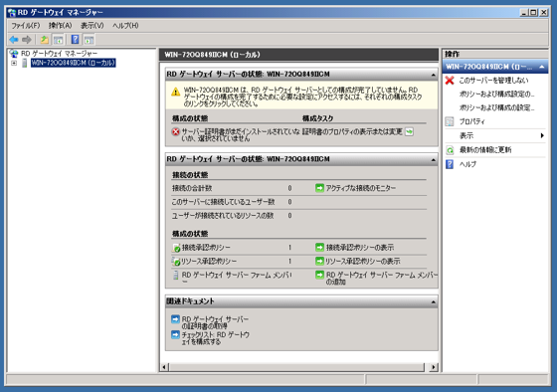Open プロパティ from the actions pane
The image size is (557, 392).
[x=472, y=121]
